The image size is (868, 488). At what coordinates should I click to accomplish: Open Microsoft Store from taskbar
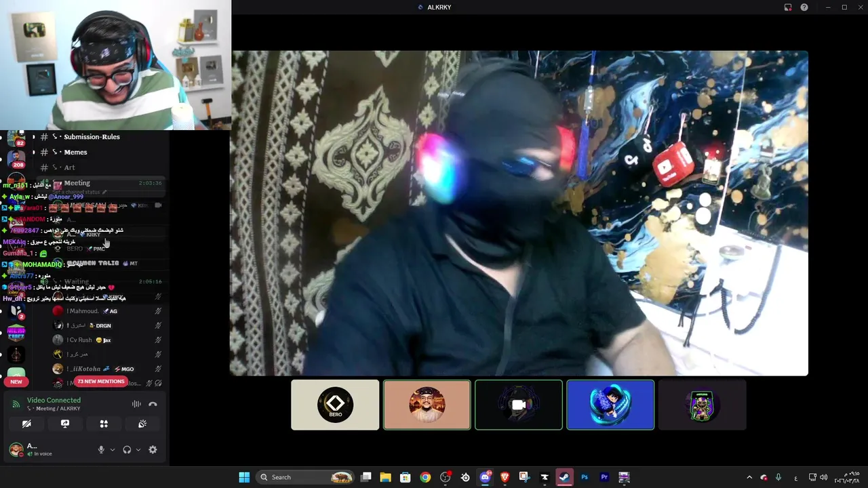(405, 477)
